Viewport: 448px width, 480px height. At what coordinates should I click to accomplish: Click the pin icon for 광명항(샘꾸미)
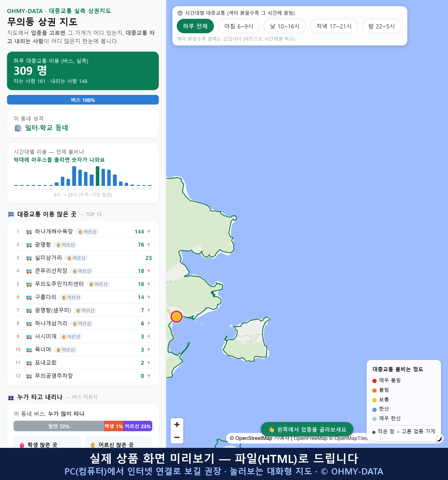149,311
